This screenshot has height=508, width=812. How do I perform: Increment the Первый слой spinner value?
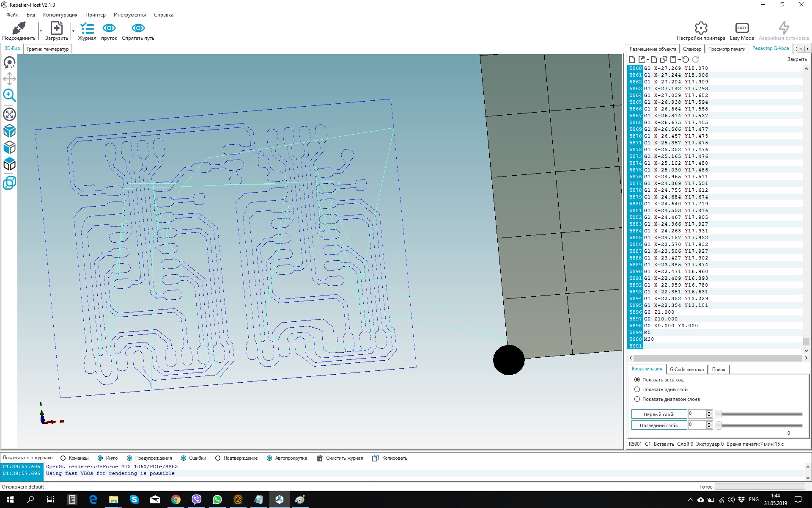[709, 412]
